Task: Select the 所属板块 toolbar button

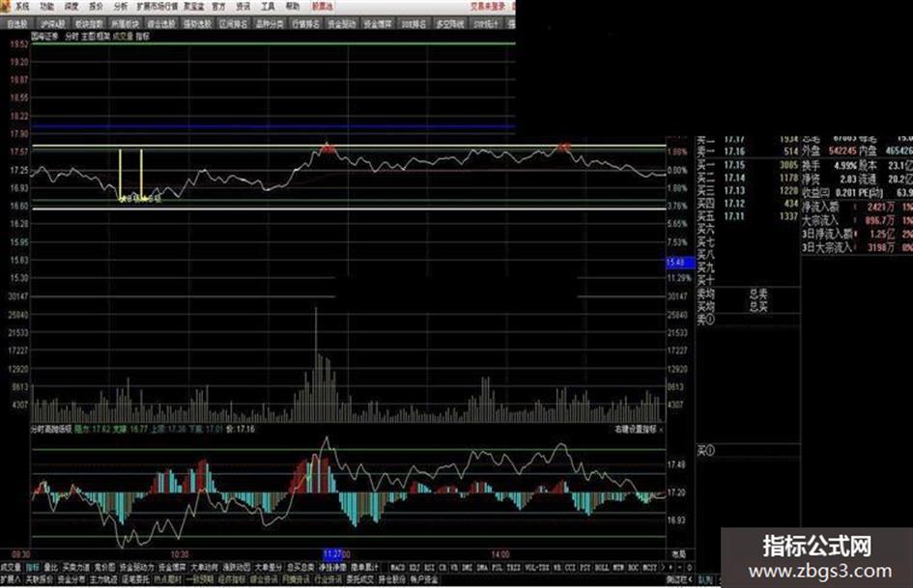Action: point(125,24)
